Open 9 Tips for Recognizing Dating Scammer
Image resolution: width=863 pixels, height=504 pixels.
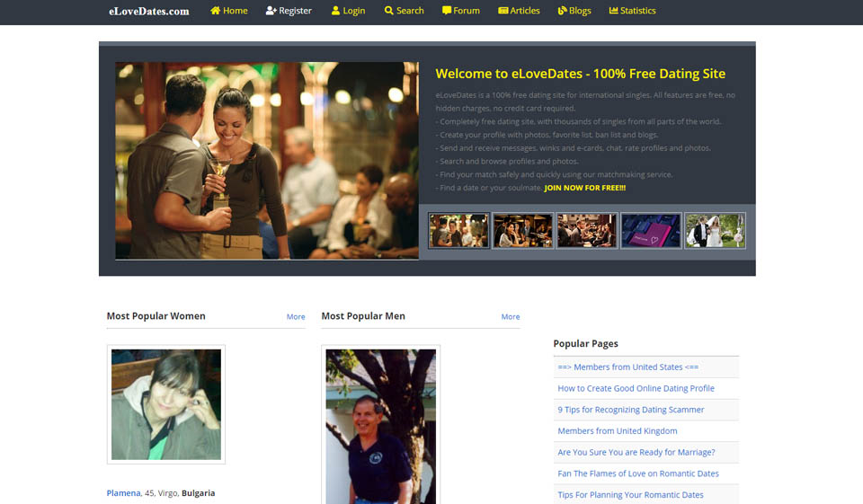pos(630,410)
